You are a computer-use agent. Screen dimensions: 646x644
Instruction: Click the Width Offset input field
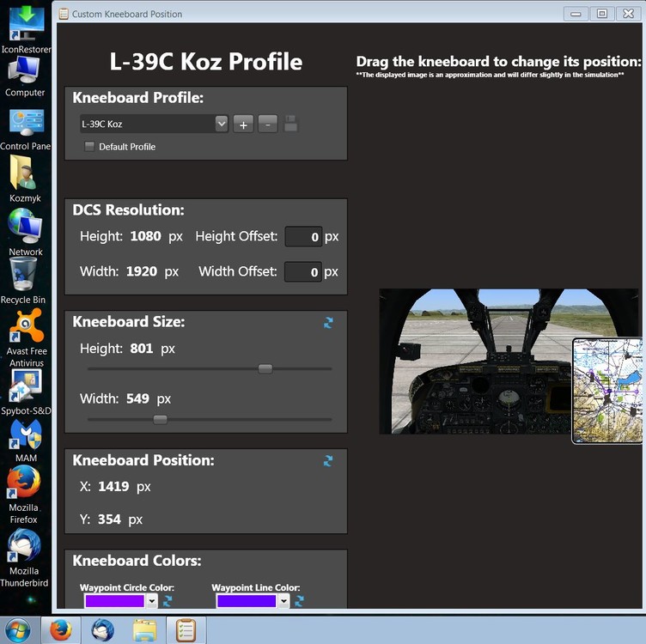tap(302, 271)
